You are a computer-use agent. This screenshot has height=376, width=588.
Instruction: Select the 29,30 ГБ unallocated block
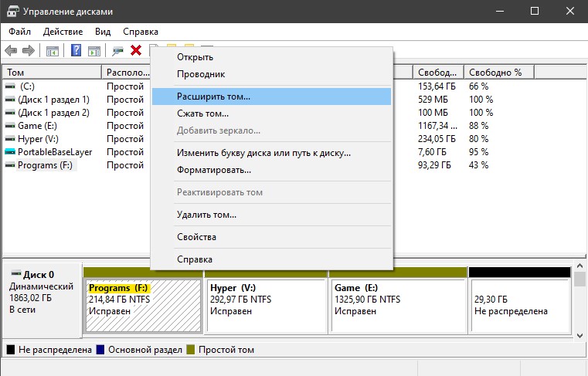(520, 306)
